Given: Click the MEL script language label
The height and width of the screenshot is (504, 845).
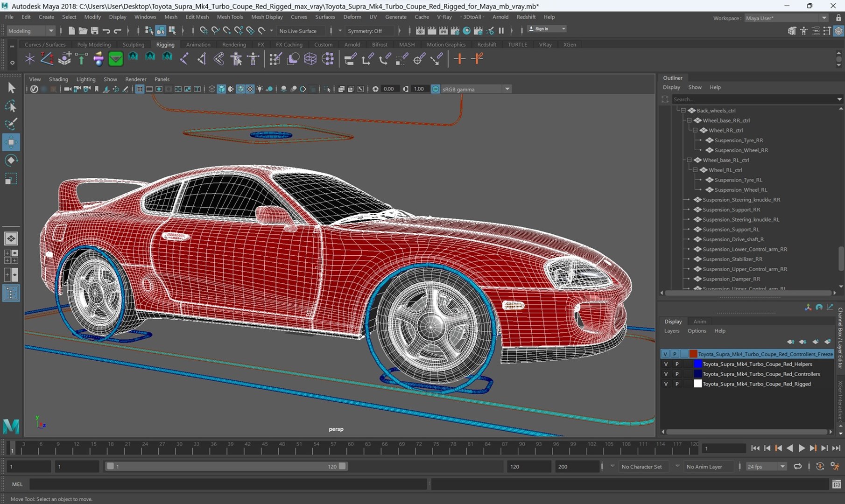Looking at the screenshot, I should tap(17, 484).
